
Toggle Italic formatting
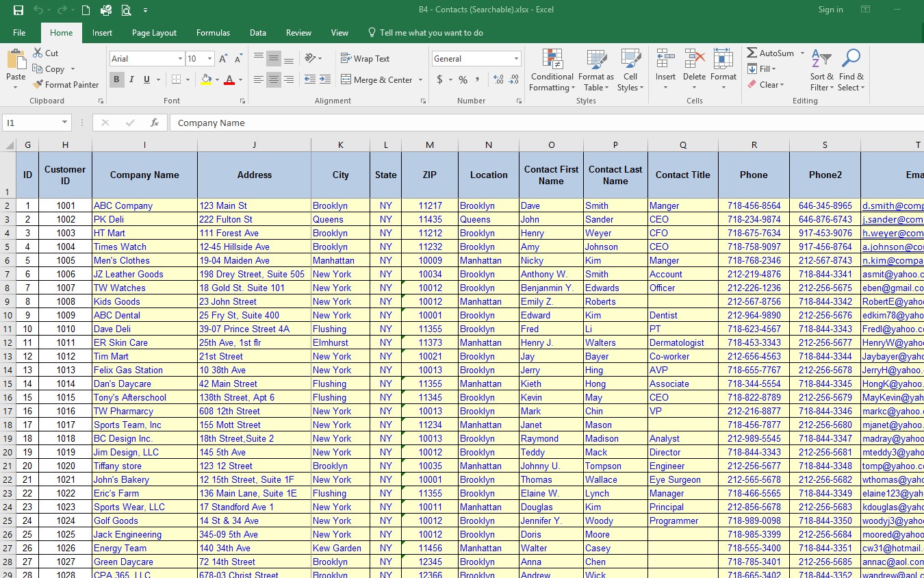click(x=131, y=80)
